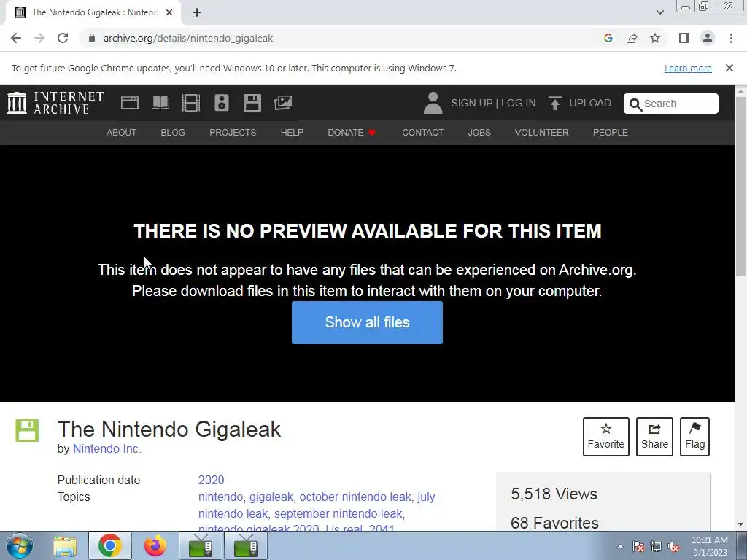Image resolution: width=747 pixels, height=560 pixels.
Task: Open the Images icon in Archive navbar
Action: 283,103
